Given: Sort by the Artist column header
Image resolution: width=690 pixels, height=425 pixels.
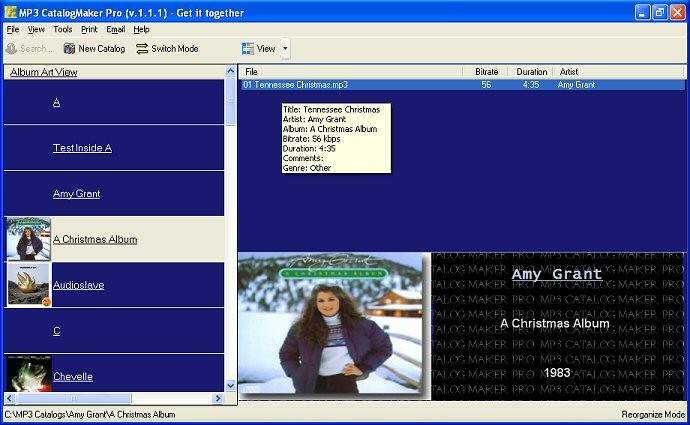Looking at the screenshot, I should (x=619, y=72).
